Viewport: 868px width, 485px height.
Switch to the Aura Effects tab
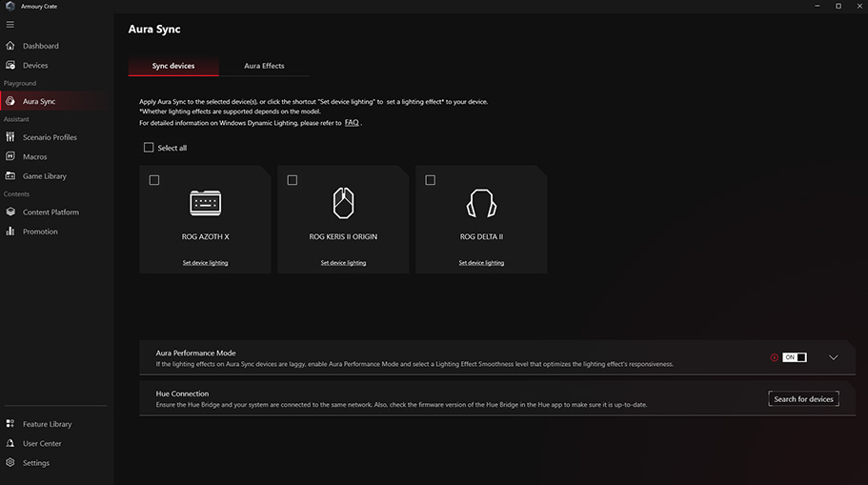[264, 66]
